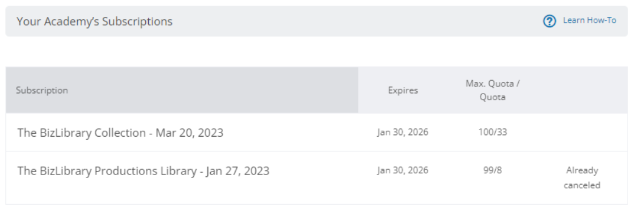Select the Max. Quota / Quota column header
Viewport: 644px width, 220px height.
[x=493, y=90]
